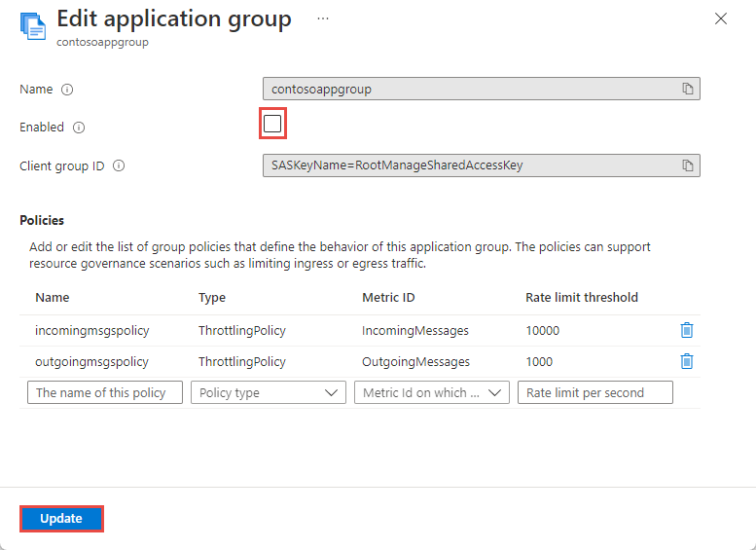Delete the incomingmsgspolicy row
This screenshot has width=756, height=550.
(x=687, y=330)
